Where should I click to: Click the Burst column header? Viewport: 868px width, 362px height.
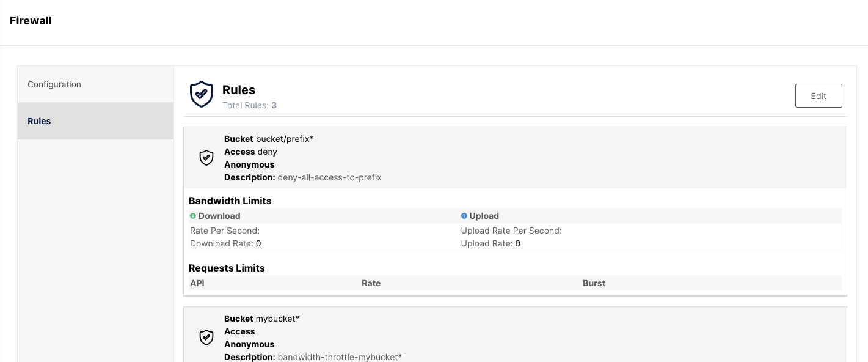click(x=594, y=283)
